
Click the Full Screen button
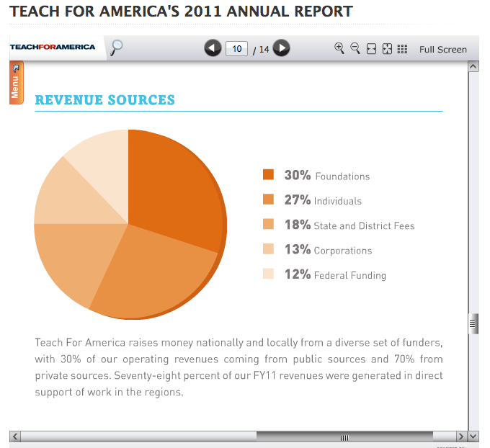point(442,49)
